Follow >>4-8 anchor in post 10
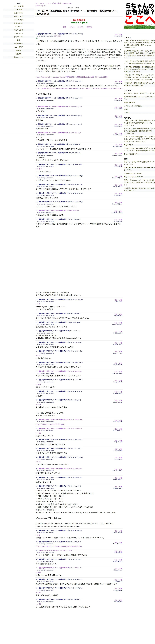This screenshot has height=644, width=155. [x=39, y=169]
